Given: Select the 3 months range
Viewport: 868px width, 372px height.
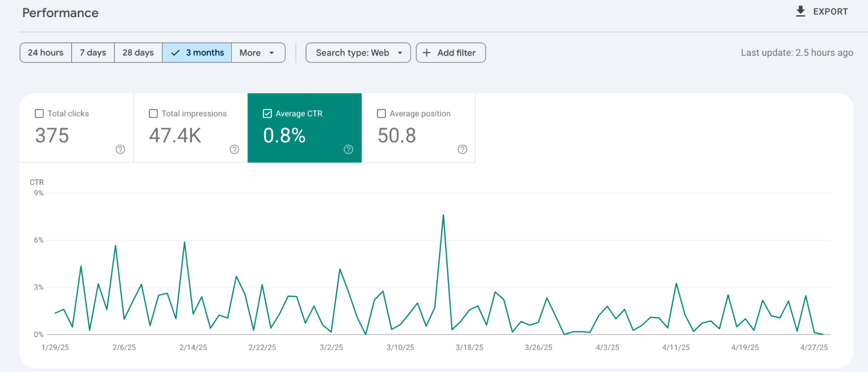Looking at the screenshot, I should (197, 53).
